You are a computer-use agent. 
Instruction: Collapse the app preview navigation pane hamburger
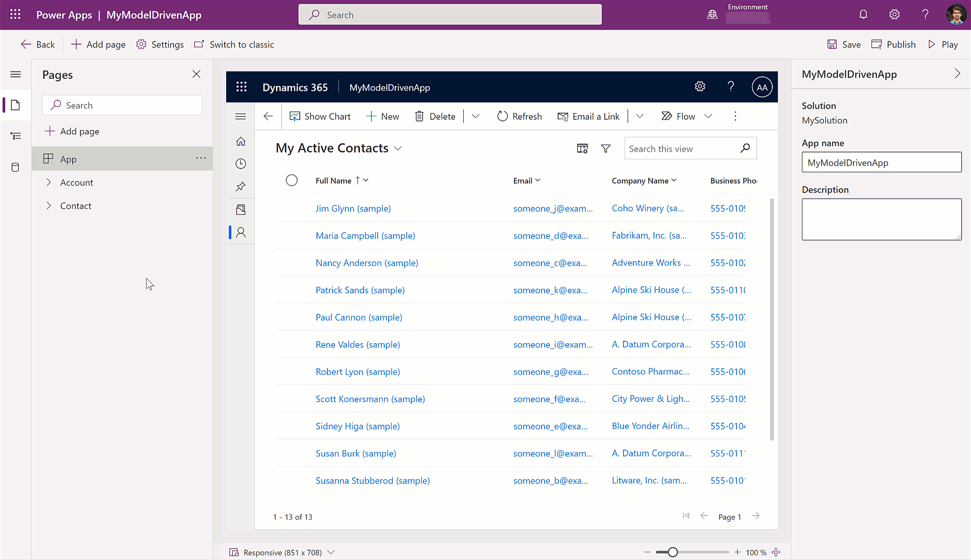241,116
